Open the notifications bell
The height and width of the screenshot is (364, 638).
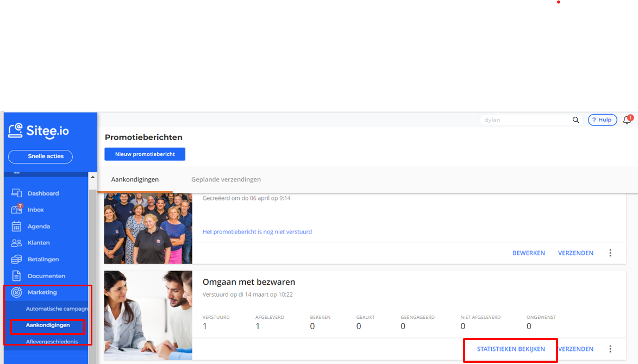point(627,120)
